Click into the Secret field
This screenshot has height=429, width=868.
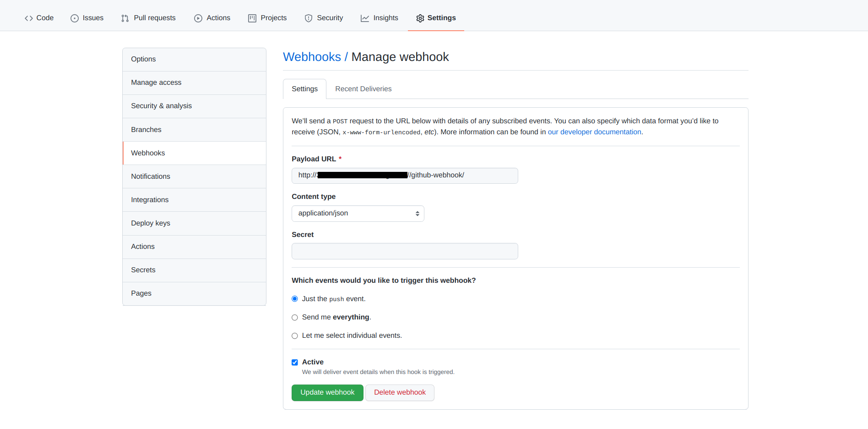[x=405, y=251]
